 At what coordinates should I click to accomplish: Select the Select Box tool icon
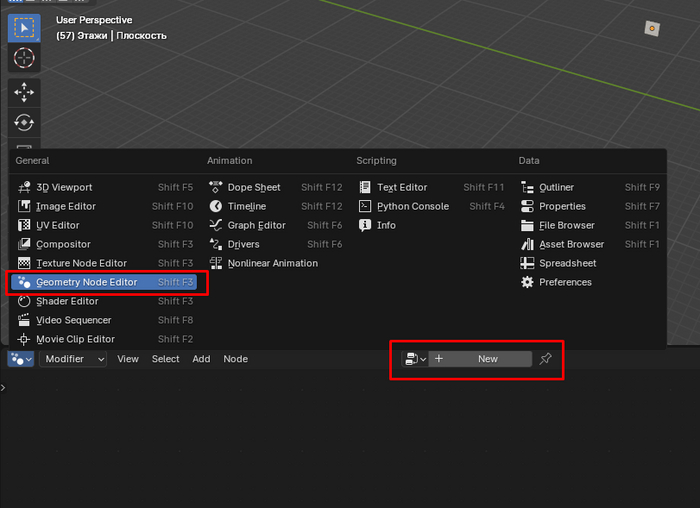click(24, 27)
